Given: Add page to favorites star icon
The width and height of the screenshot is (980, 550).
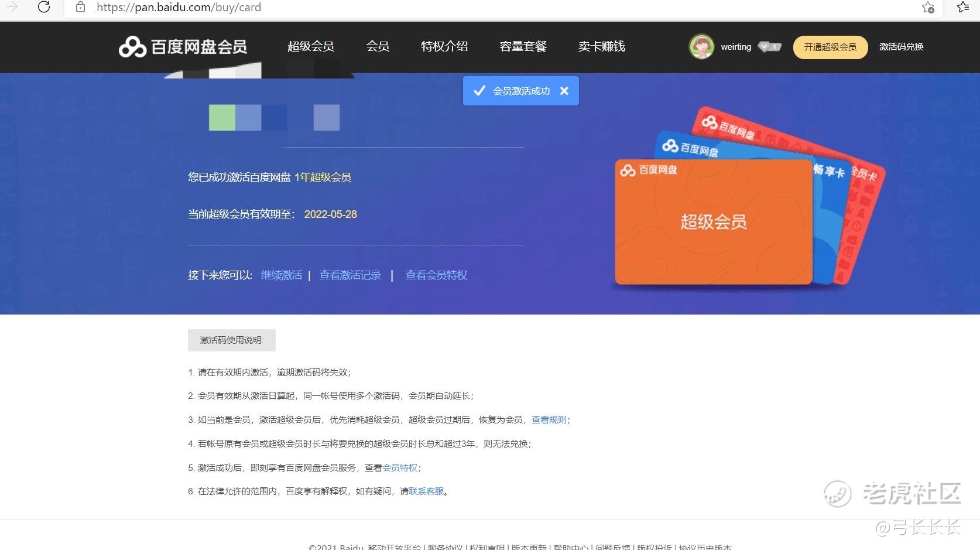Looking at the screenshot, I should (928, 7).
